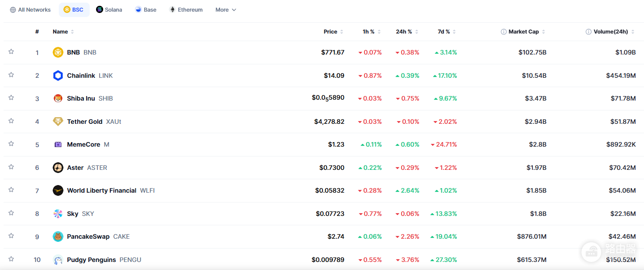This screenshot has height=270, width=644.
Task: Click BNB price $771.67
Action: click(x=333, y=52)
